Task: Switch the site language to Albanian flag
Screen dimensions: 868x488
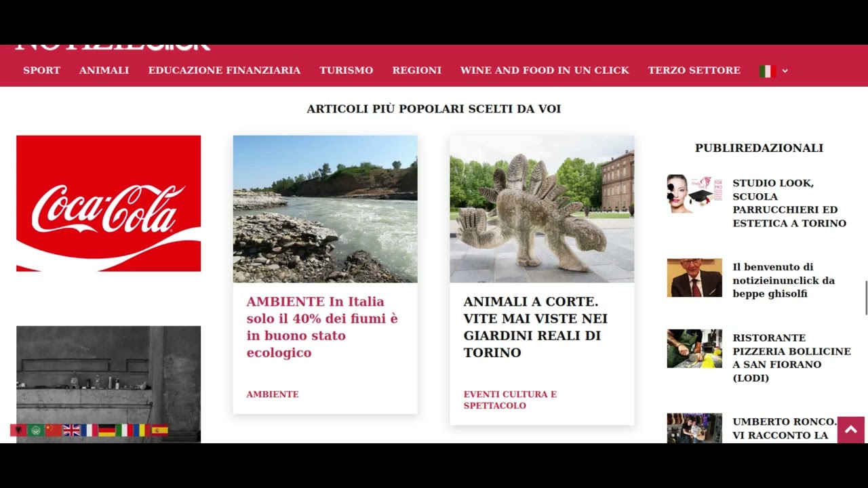Action: pos(18,430)
